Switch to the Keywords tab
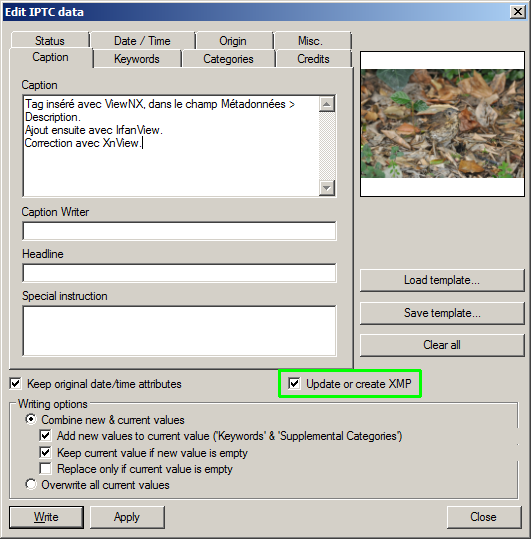This screenshot has width=531, height=539. coord(137,59)
